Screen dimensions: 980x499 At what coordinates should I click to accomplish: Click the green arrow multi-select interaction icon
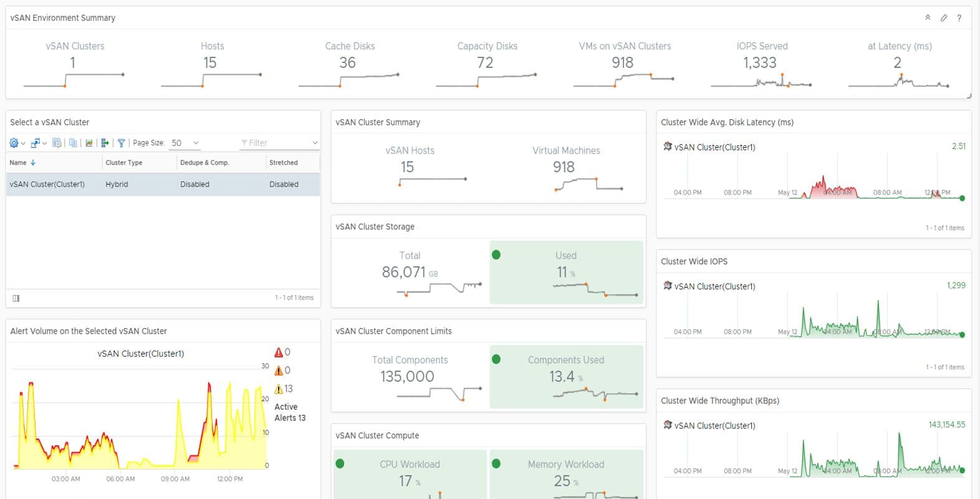(x=105, y=143)
